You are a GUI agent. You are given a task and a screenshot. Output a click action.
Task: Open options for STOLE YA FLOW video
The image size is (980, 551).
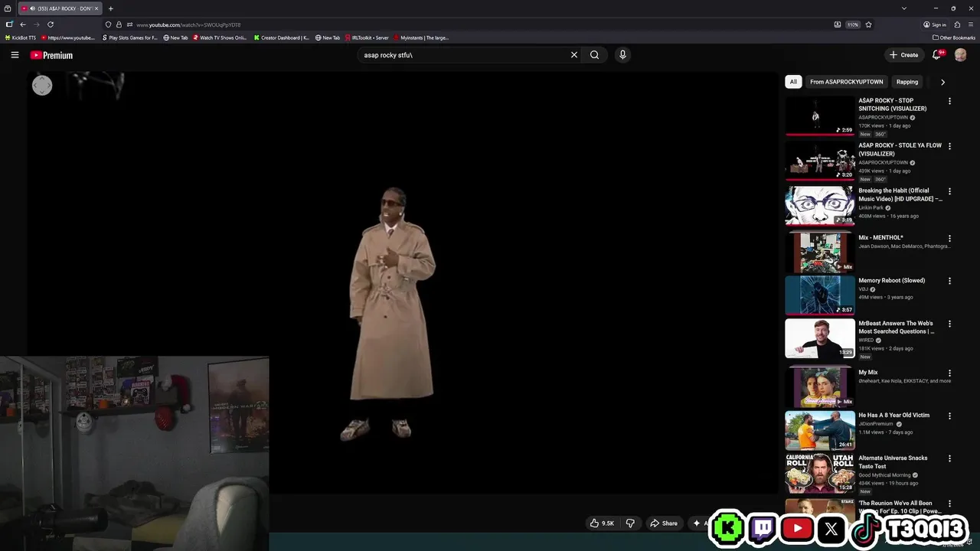949,146
